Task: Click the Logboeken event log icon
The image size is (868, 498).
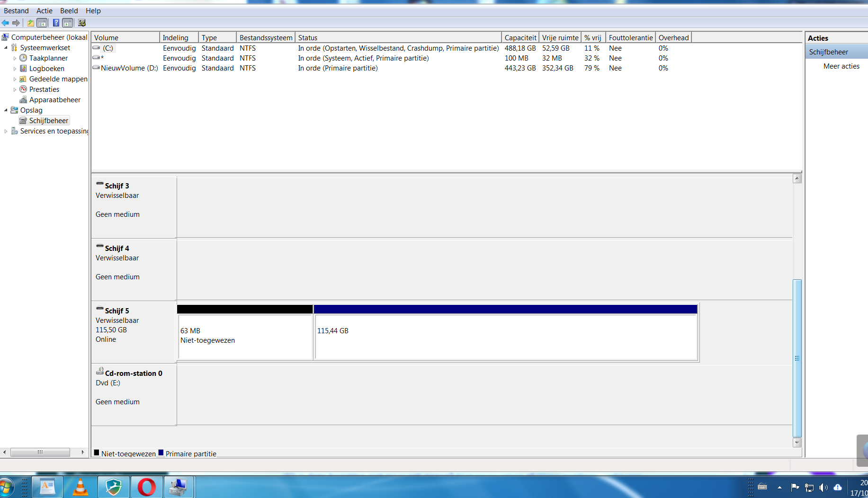Action: [x=23, y=68]
